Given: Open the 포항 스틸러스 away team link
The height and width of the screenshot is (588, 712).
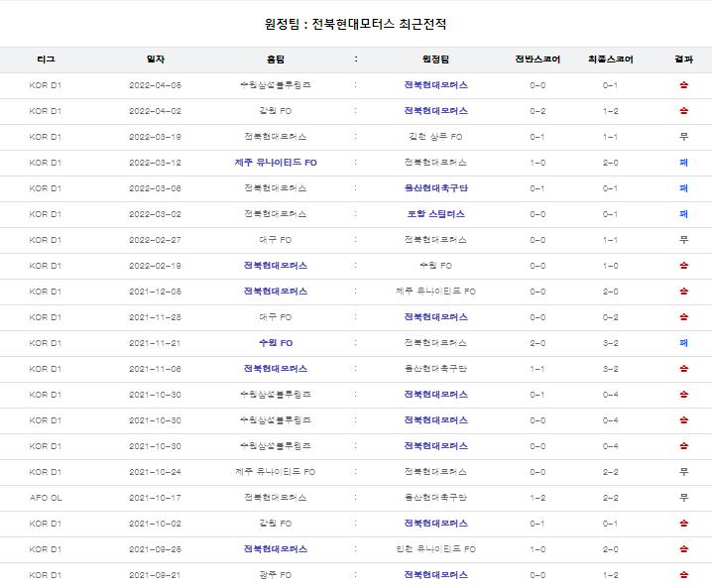Looking at the screenshot, I should tap(436, 214).
